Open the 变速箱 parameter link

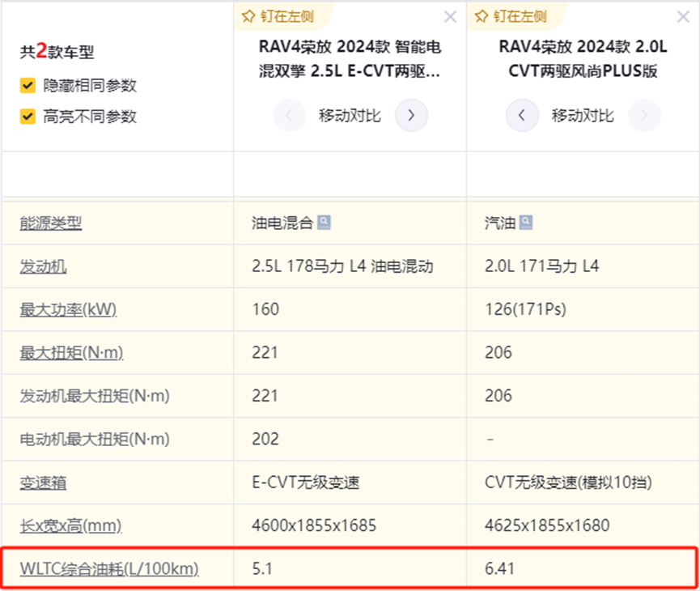pos(43,483)
